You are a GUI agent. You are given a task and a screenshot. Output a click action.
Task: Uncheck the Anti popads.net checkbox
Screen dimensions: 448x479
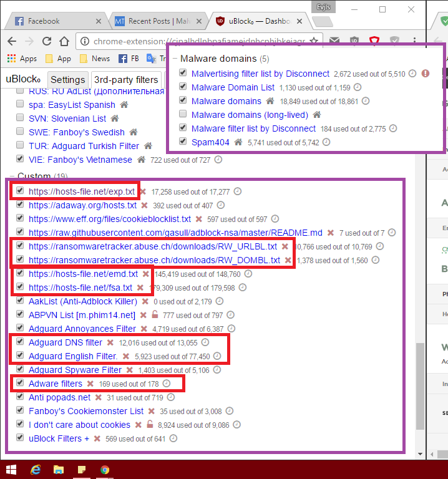click(20, 397)
